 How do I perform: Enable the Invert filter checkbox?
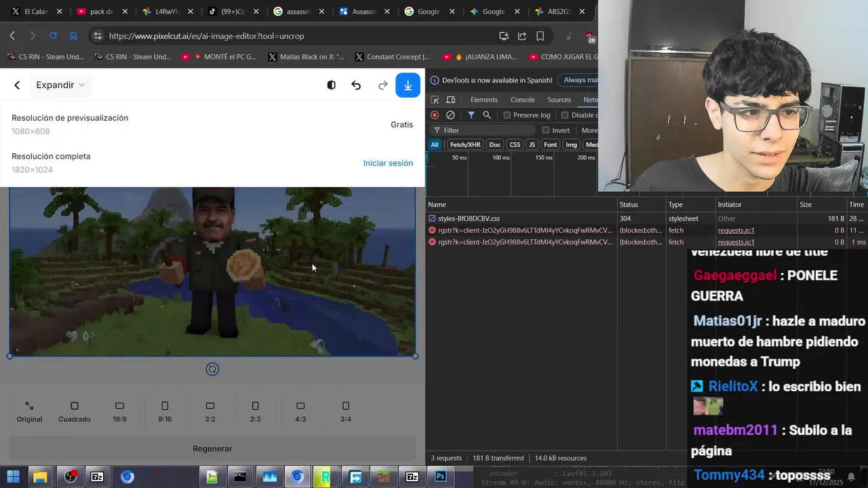click(546, 130)
